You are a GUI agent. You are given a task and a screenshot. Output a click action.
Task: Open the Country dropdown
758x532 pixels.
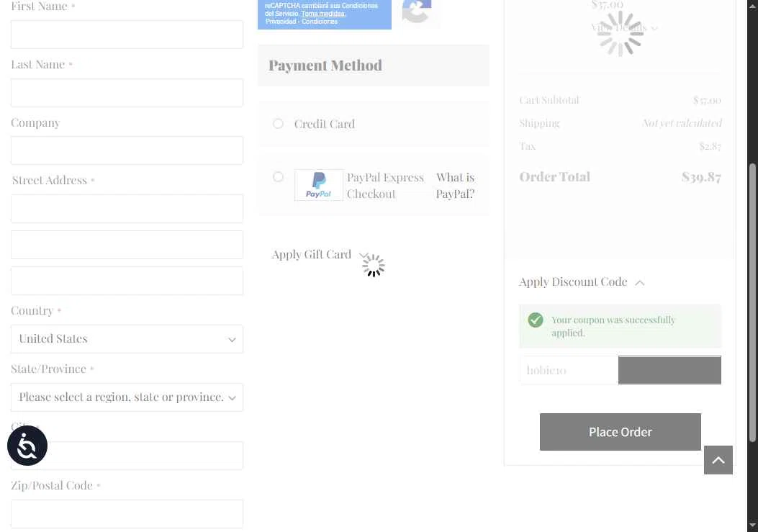[x=127, y=339]
